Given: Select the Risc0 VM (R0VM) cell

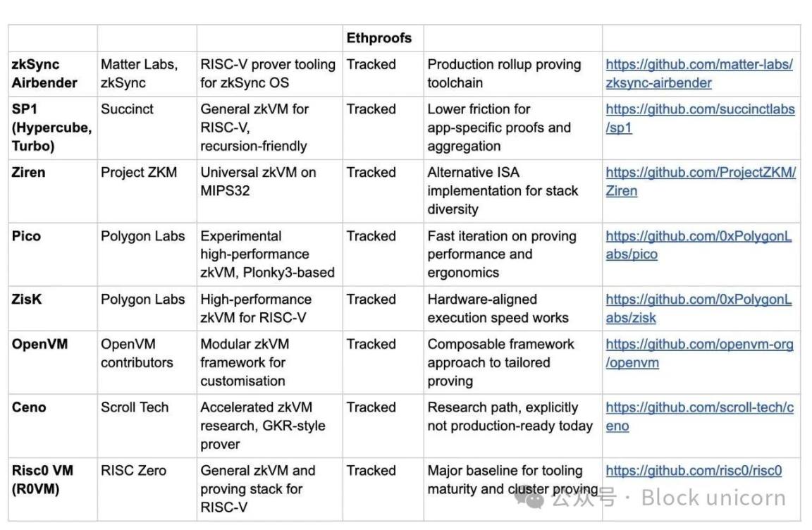Looking at the screenshot, I should [x=43, y=479].
